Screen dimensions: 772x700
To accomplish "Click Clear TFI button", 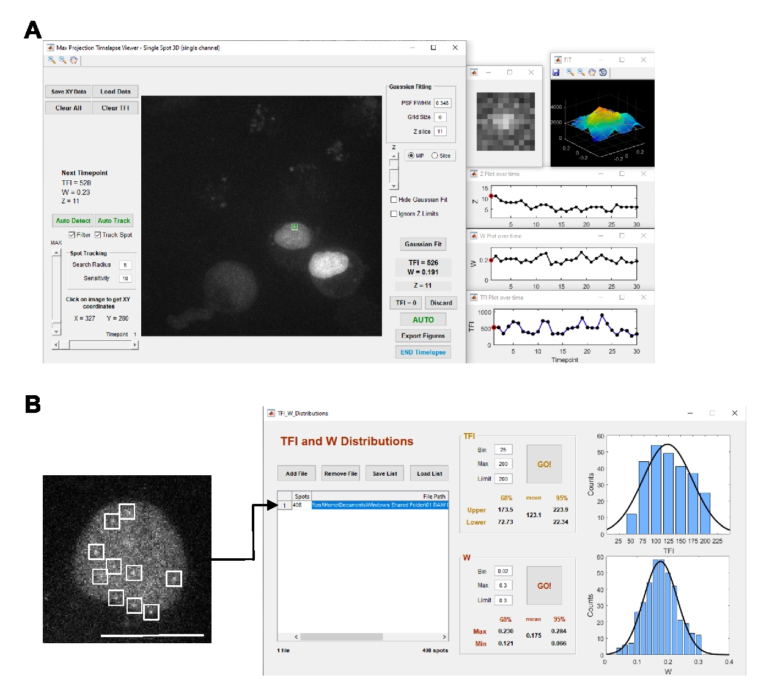I will tap(116, 108).
